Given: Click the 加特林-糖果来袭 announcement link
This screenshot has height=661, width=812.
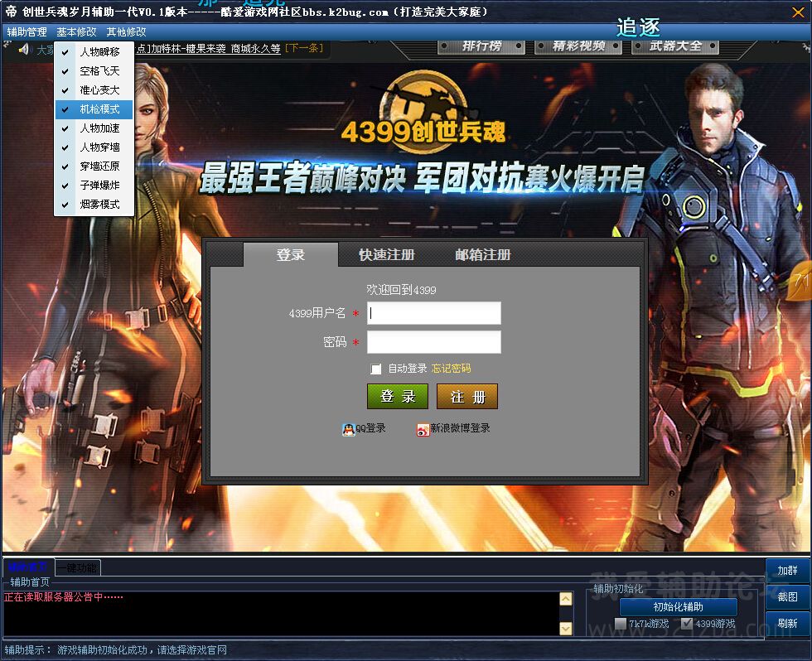Looking at the screenshot, I should click(208, 49).
